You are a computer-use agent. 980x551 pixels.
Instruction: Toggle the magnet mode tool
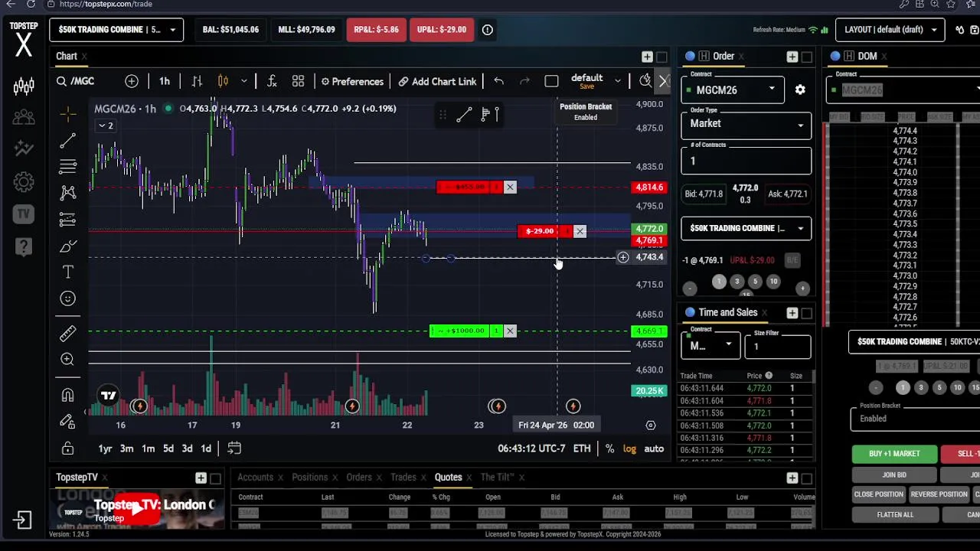tap(68, 395)
